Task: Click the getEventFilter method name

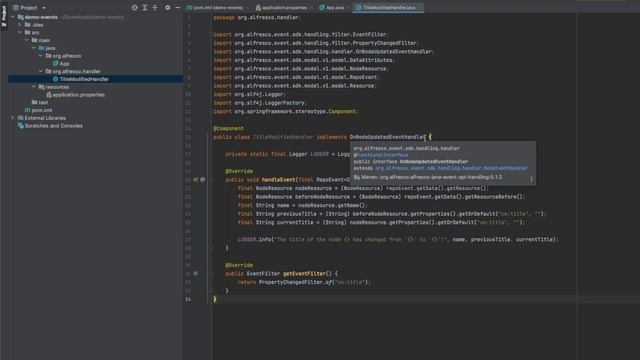Action: [x=304, y=273]
